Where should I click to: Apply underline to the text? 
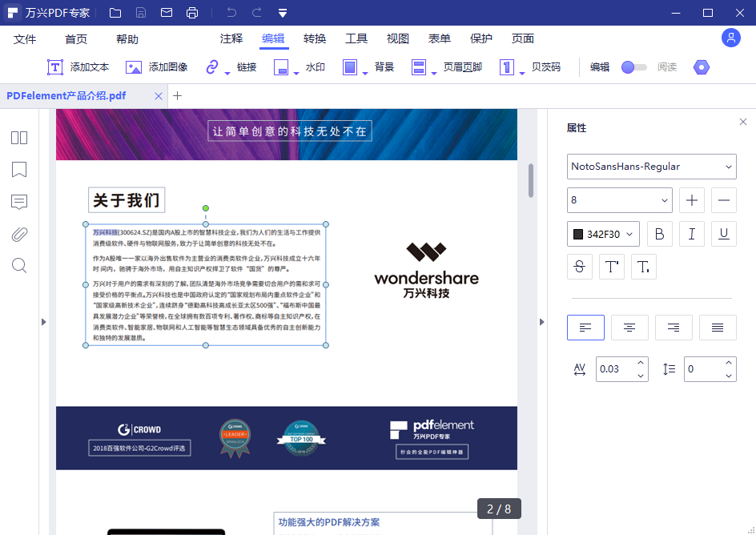point(723,233)
